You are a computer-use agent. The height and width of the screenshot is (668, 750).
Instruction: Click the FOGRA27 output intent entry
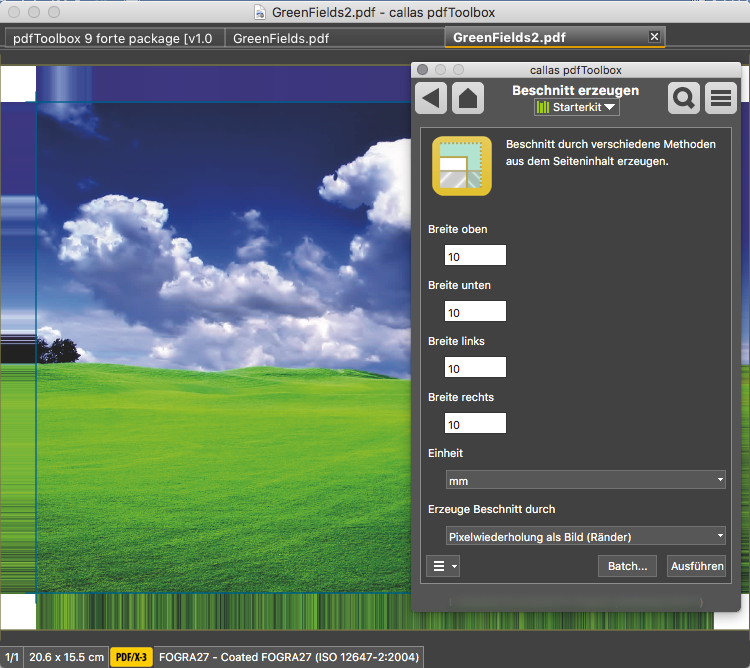point(289,657)
